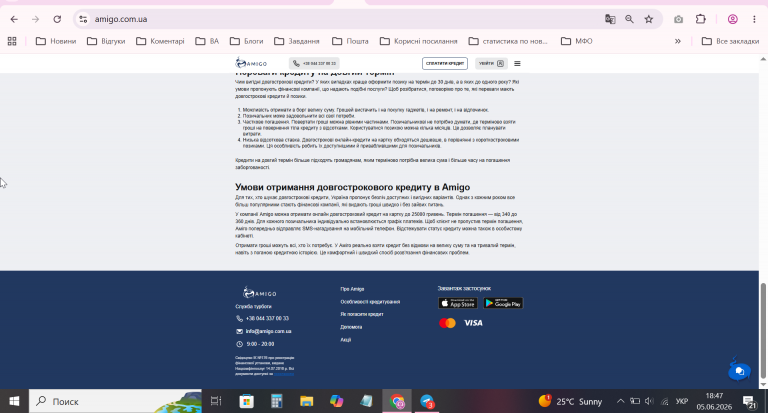Open the статистика по нов... bookmarks folder
The width and height of the screenshot is (768, 413).
(x=508, y=41)
